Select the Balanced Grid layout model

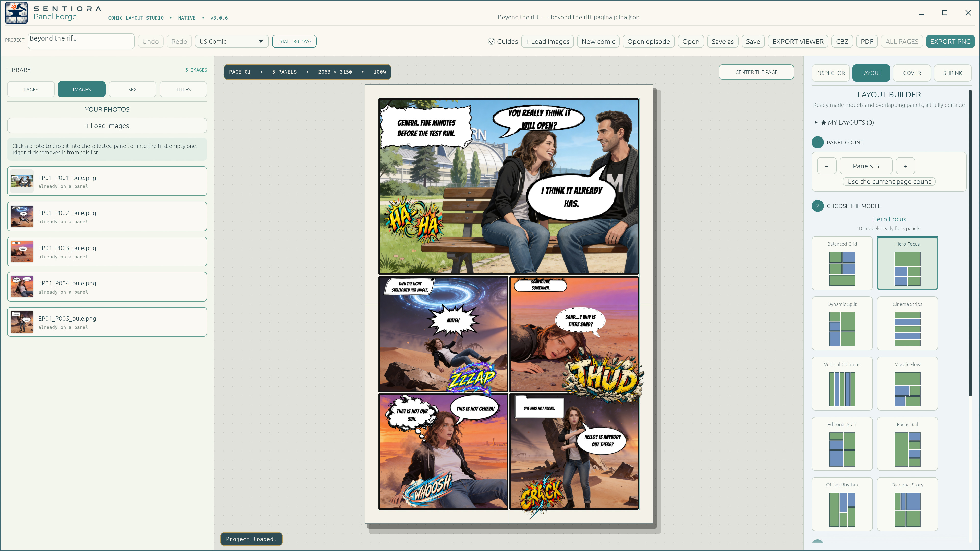pyautogui.click(x=842, y=263)
